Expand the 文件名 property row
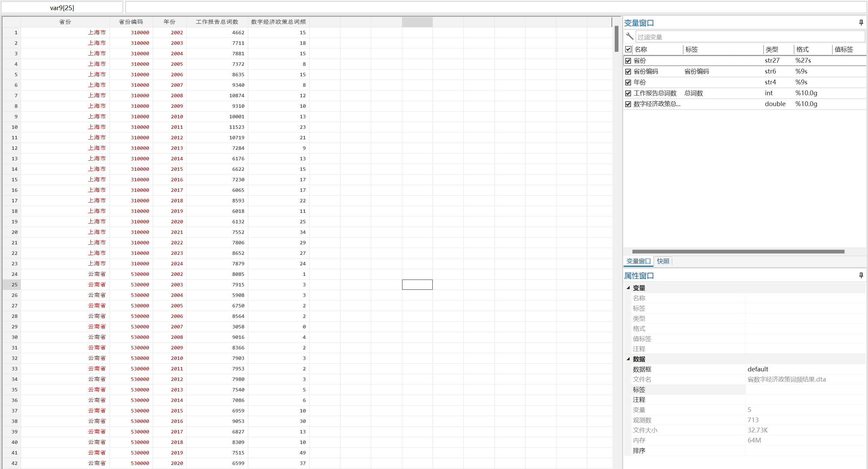The height and width of the screenshot is (469, 868). coord(628,380)
